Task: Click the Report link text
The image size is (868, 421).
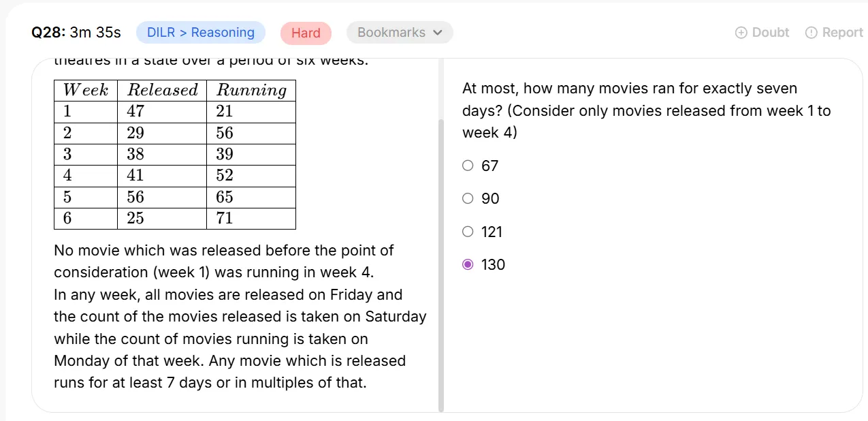Action: (843, 33)
